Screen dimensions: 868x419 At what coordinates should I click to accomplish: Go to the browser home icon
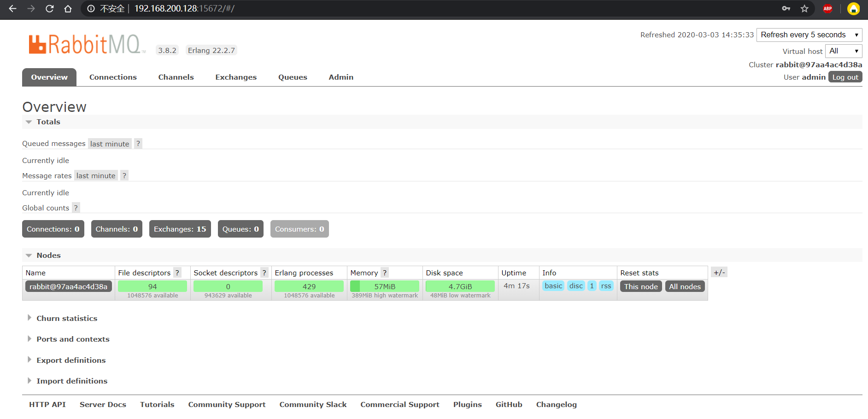click(68, 9)
